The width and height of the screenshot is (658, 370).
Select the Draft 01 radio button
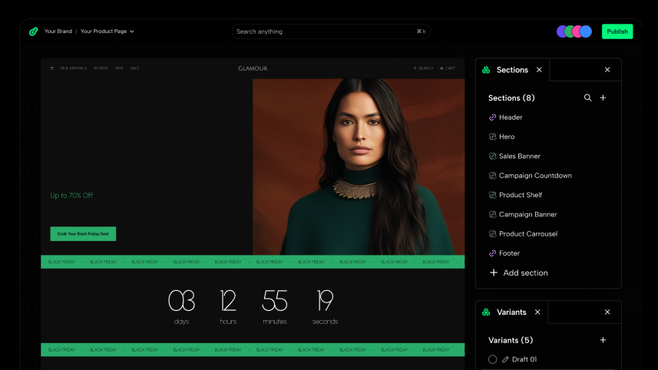(x=493, y=360)
